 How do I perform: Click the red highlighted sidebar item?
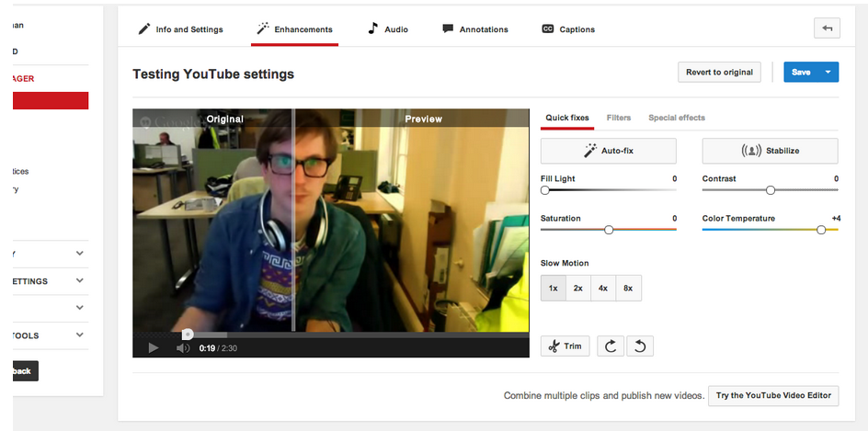pos(51,101)
